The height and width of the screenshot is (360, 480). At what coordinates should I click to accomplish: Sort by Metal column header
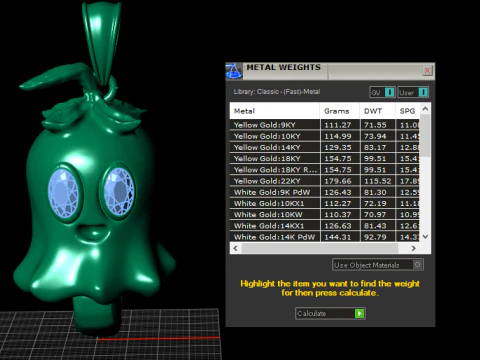coord(274,111)
